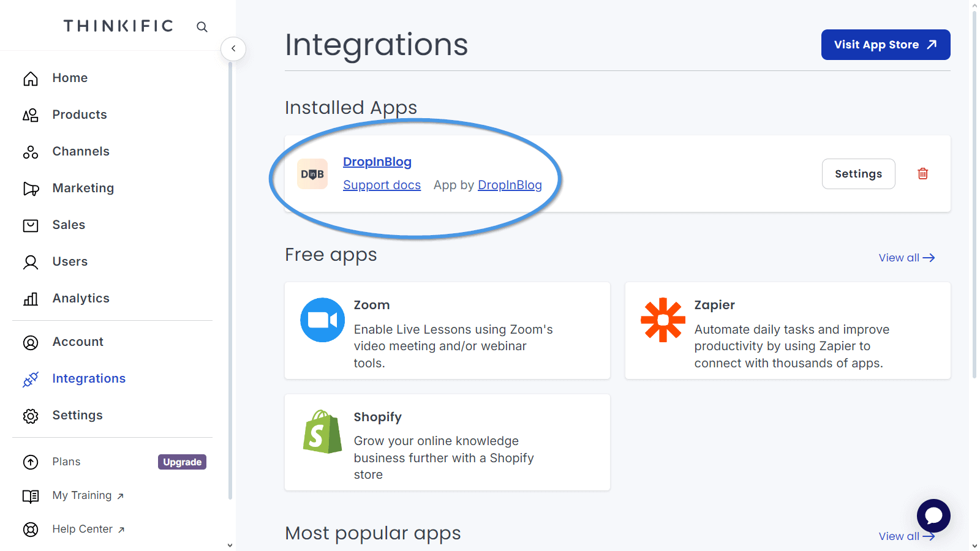This screenshot has width=980, height=551.
Task: Open Sales in the sidebar
Action: (x=69, y=225)
